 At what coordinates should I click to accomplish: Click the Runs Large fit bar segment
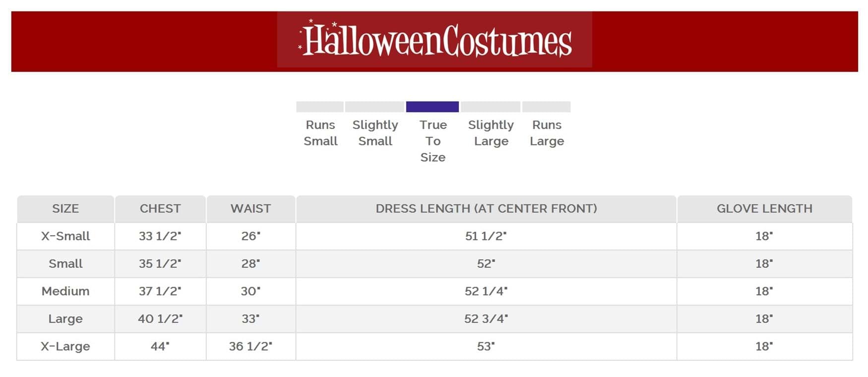[546, 107]
